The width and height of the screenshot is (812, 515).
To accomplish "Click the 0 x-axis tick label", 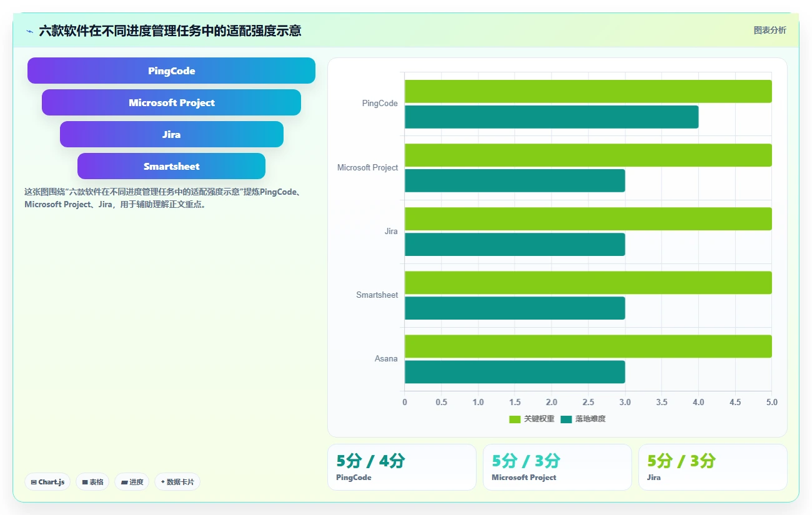I will point(405,402).
